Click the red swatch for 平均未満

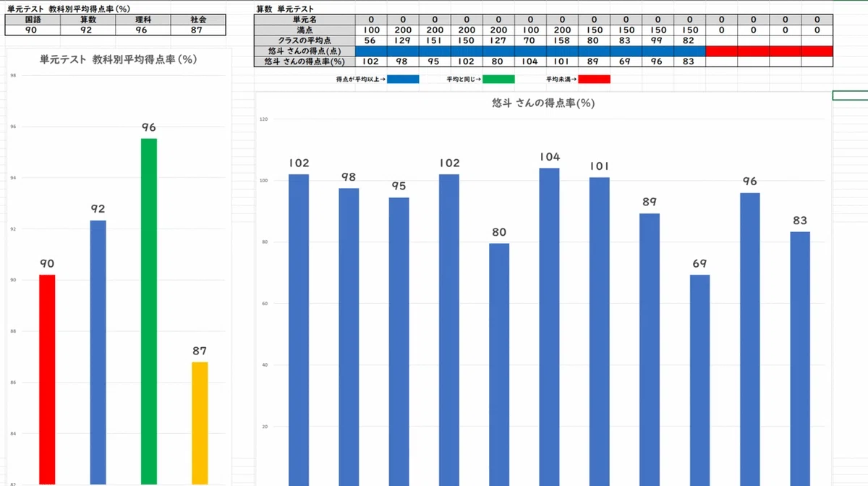594,79
